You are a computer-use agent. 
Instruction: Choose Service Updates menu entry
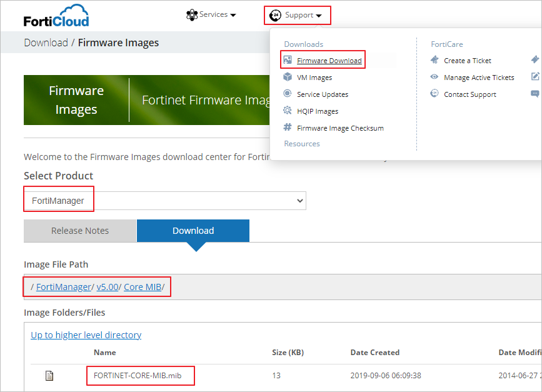tap(323, 94)
